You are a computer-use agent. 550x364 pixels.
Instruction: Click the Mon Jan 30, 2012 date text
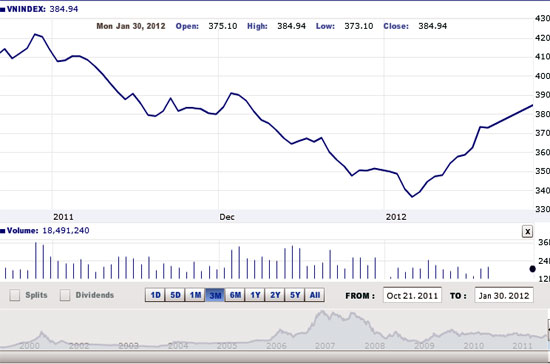131,26
